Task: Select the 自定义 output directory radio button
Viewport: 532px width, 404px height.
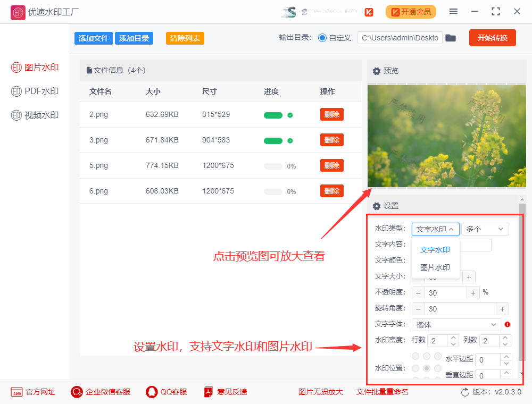Action: (322, 38)
